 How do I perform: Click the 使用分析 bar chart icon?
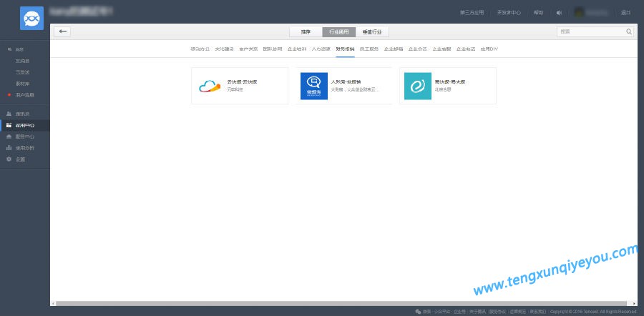coord(9,148)
